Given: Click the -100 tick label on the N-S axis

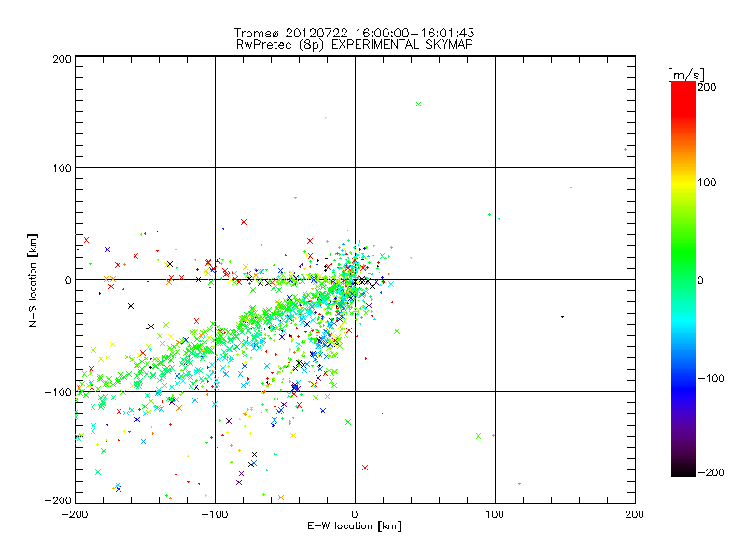Looking at the screenshot, I should (x=58, y=392).
